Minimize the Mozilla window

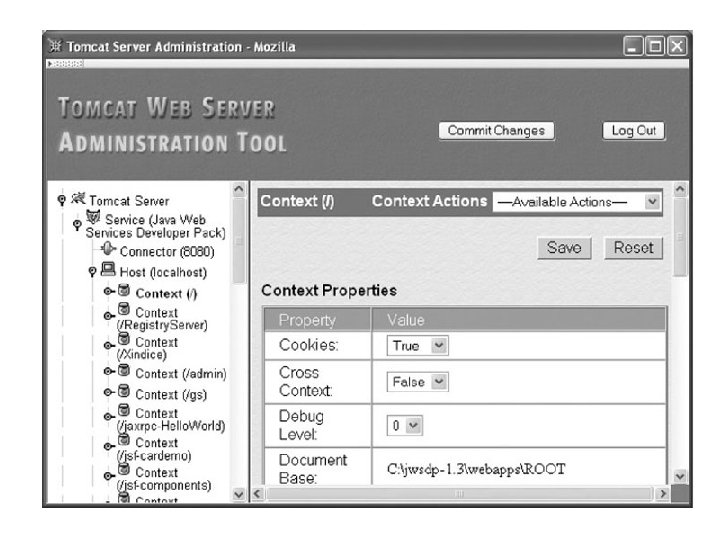pos(632,46)
